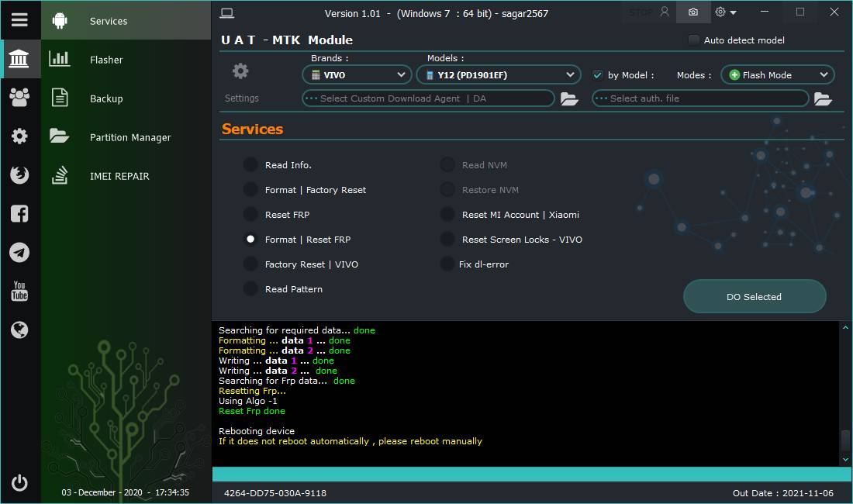Open the YouTube sidebar icon

coord(19,291)
